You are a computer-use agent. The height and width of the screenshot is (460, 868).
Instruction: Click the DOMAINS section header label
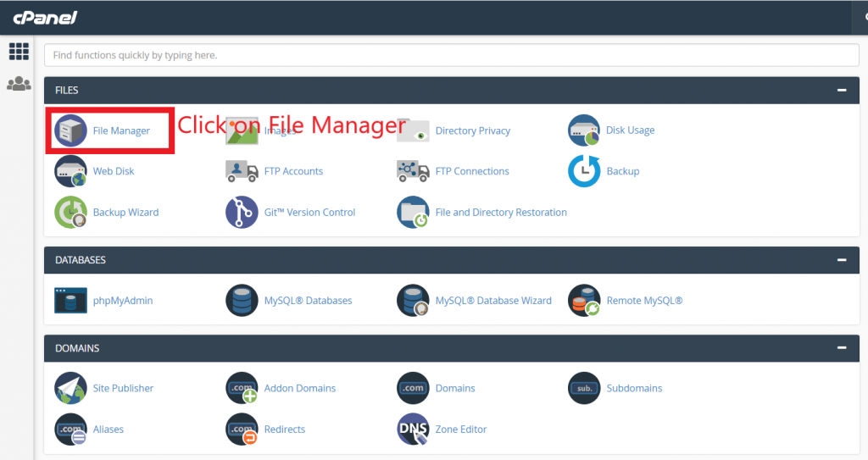(77, 348)
